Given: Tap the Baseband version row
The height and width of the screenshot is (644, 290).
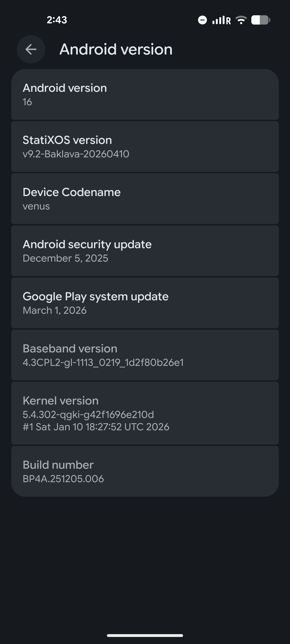Looking at the screenshot, I should click(x=145, y=355).
